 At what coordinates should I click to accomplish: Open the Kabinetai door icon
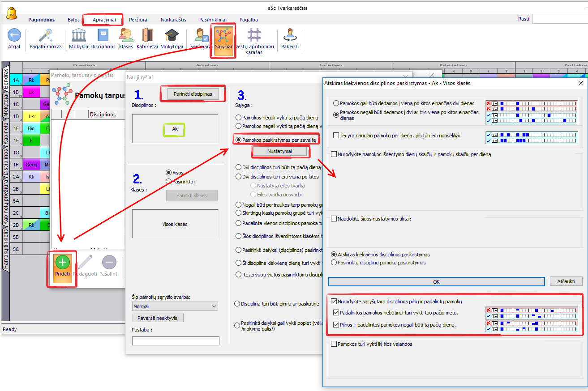coord(147,35)
